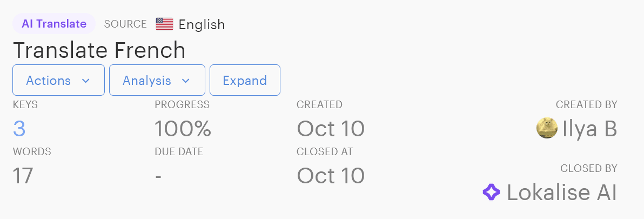This screenshot has width=644, height=219.
Task: Open the Analysis dropdown menu
Action: [157, 81]
